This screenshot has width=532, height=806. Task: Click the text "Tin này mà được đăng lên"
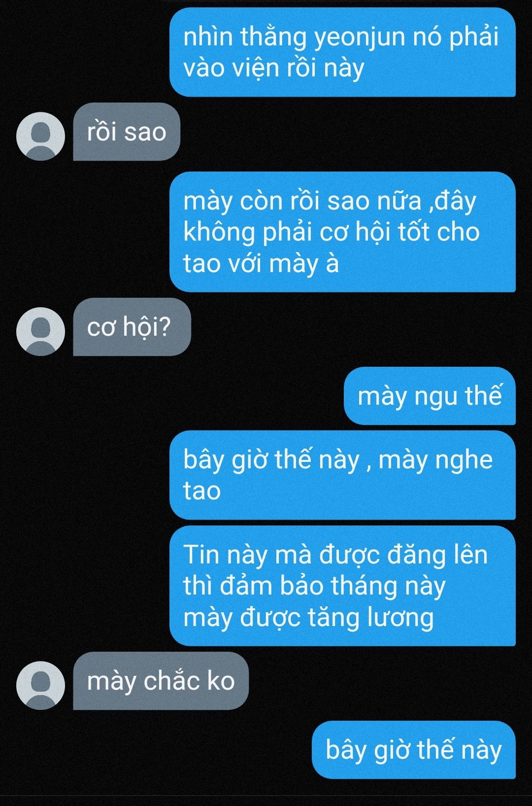pyautogui.click(x=335, y=555)
